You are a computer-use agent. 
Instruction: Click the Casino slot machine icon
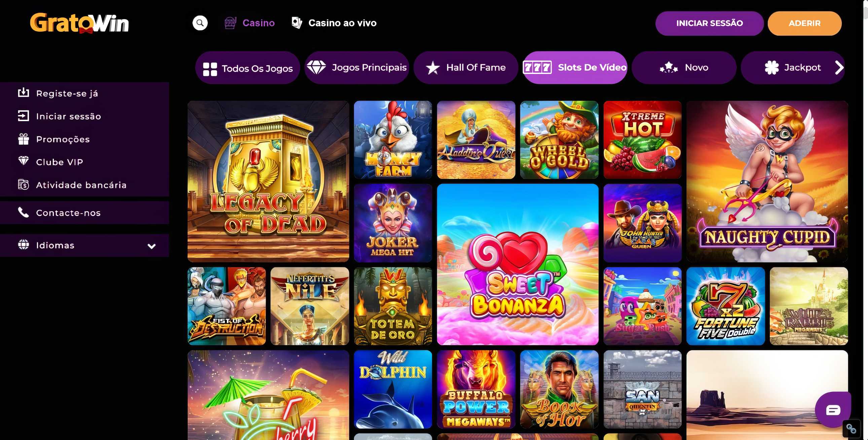point(230,23)
